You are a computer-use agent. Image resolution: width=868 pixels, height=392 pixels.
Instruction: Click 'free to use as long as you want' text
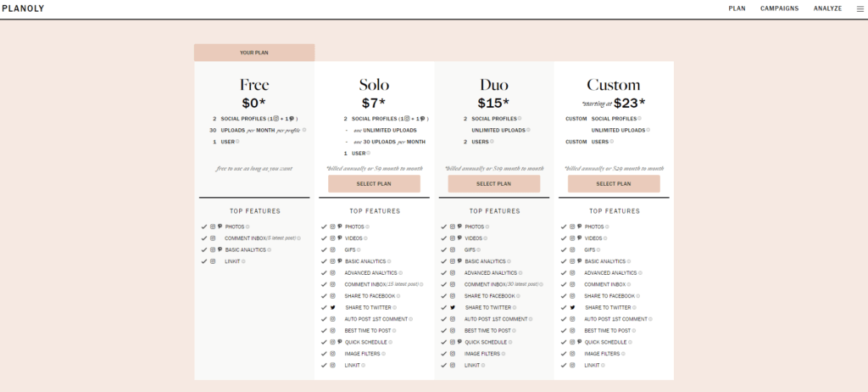tap(254, 169)
